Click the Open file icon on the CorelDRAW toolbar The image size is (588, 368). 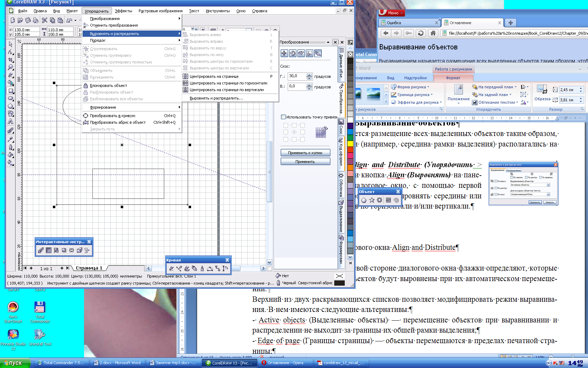click(x=20, y=20)
